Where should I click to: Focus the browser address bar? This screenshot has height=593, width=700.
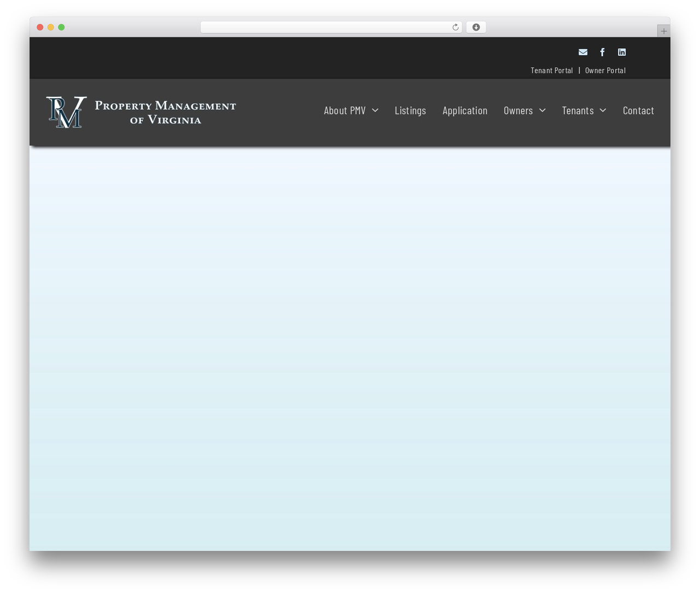click(x=331, y=27)
